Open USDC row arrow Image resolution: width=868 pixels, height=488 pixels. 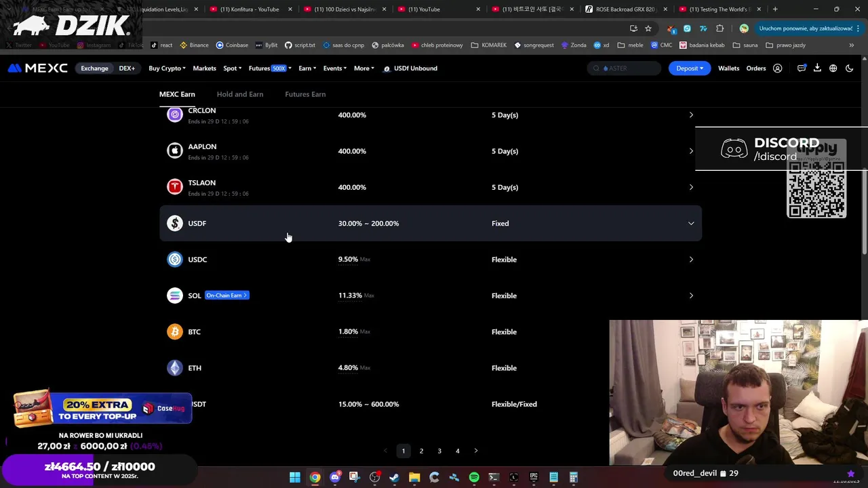(691, 260)
